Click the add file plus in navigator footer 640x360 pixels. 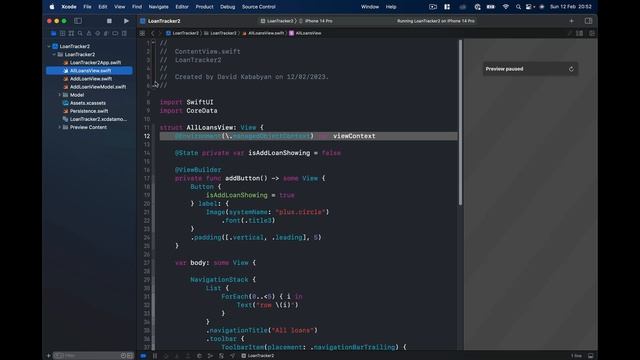pos(49,356)
